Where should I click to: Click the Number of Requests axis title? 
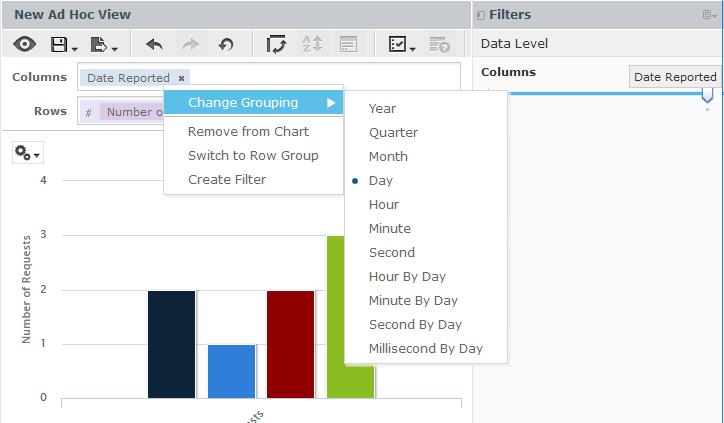[x=26, y=290]
